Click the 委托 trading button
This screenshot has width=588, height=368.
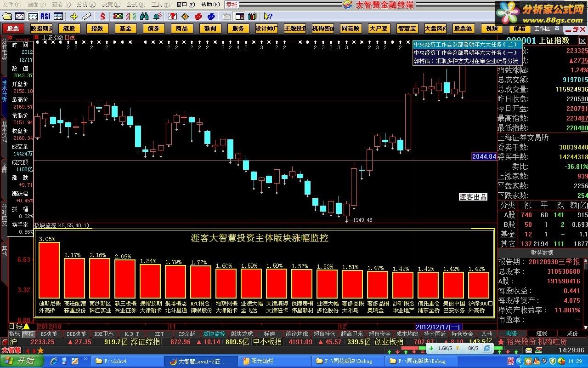(x=232, y=5)
